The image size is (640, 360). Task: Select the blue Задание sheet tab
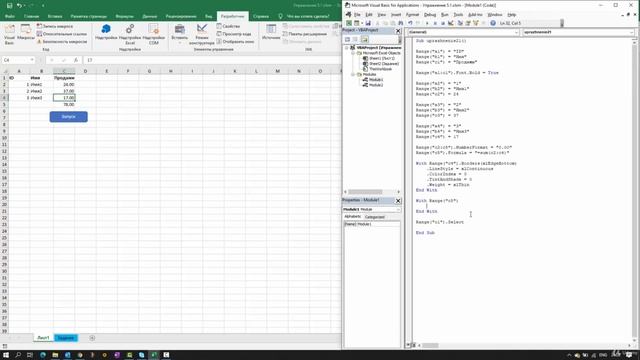[x=66, y=338]
